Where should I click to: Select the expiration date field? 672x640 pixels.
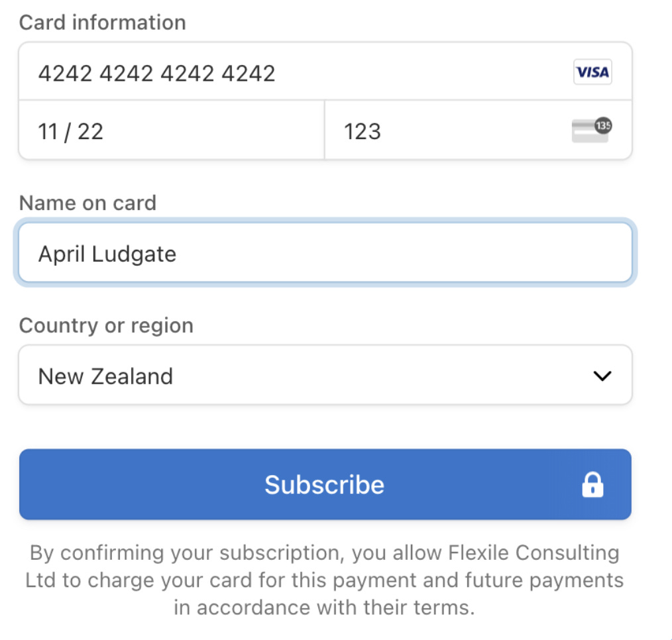click(166, 131)
